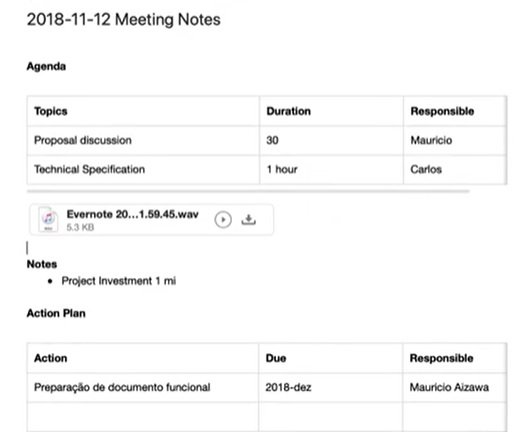Select the 30 duration cell

[x=331, y=141]
